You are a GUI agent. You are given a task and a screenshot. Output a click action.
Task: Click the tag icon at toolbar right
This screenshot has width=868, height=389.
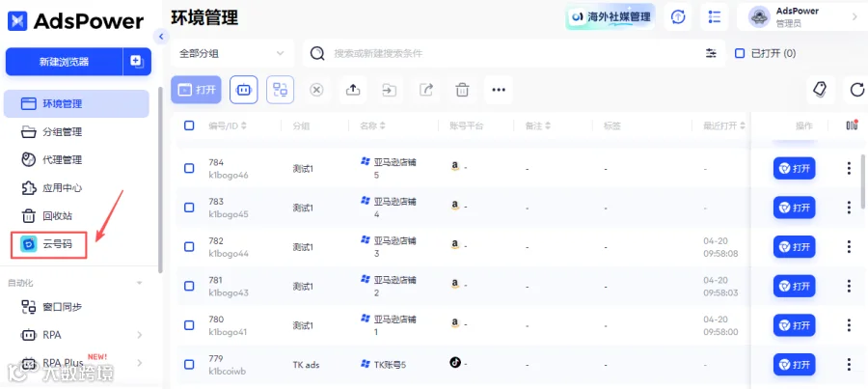click(x=821, y=89)
